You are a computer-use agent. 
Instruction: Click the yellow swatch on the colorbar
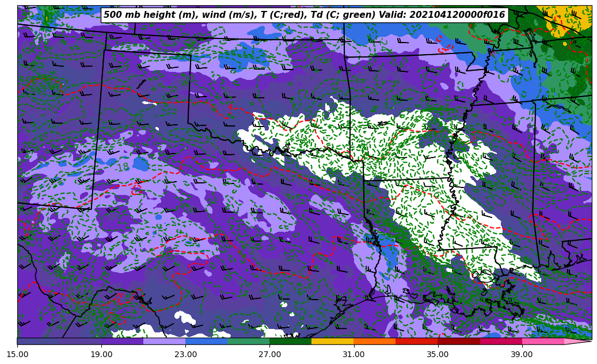coord(332,342)
